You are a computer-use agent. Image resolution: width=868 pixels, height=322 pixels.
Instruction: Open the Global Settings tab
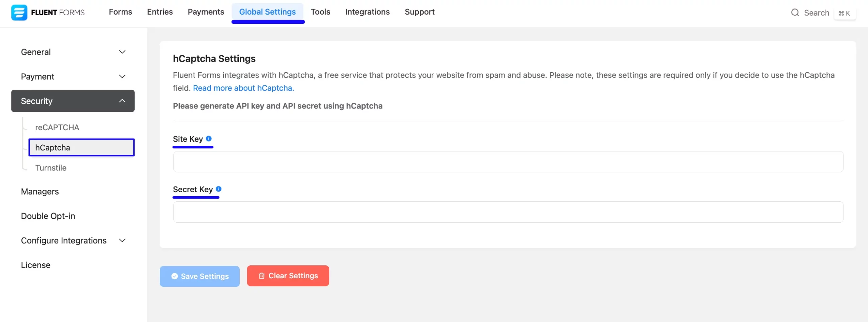tap(268, 12)
